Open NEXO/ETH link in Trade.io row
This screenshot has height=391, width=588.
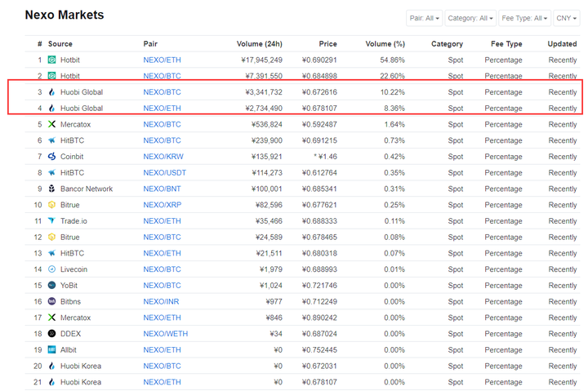tap(162, 221)
